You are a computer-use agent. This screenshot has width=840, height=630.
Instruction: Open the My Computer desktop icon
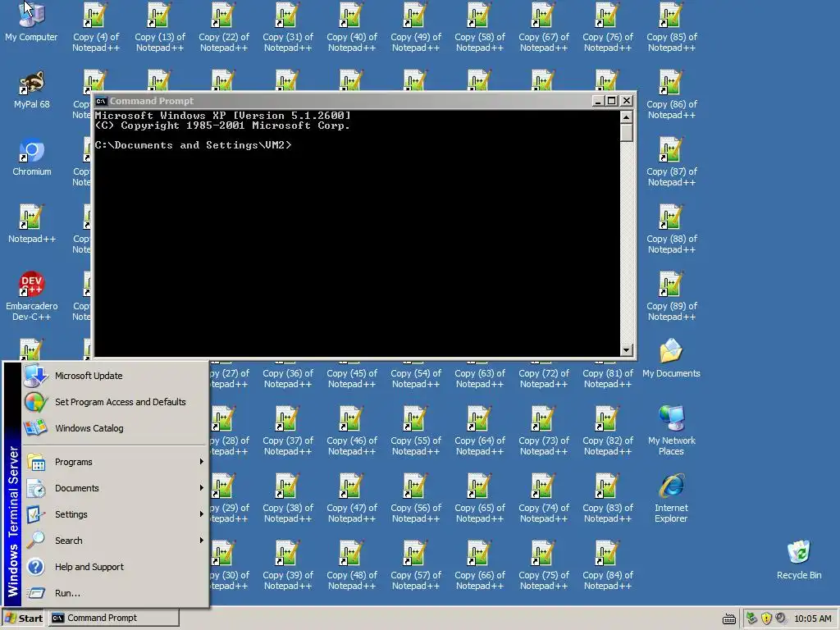(x=31, y=22)
